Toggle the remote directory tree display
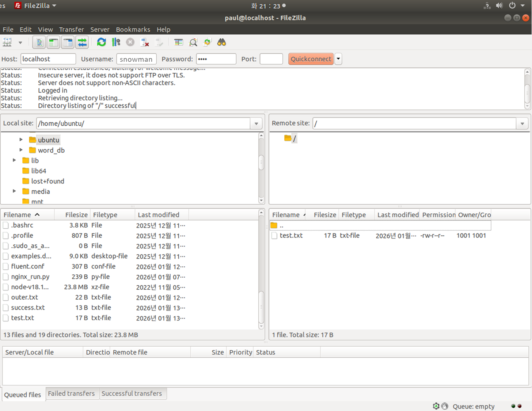Screen dimensions: 532x411 pyautogui.click(x=68, y=42)
